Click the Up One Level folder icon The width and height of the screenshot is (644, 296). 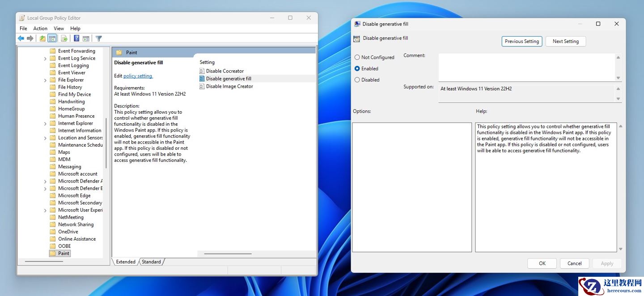[42, 38]
